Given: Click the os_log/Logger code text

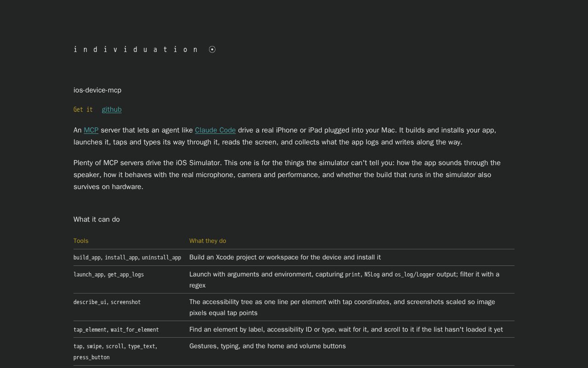Looking at the screenshot, I should tap(414, 275).
